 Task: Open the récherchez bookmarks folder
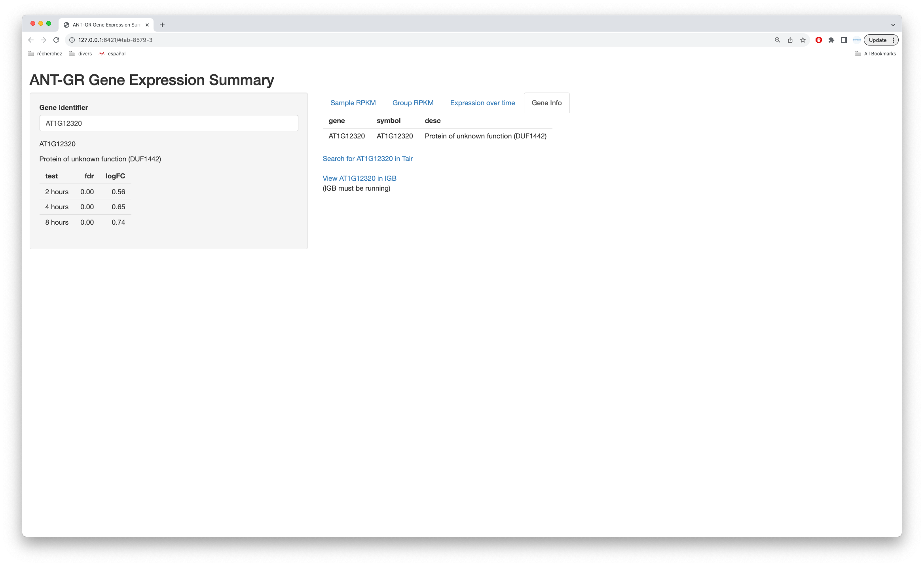coord(45,54)
